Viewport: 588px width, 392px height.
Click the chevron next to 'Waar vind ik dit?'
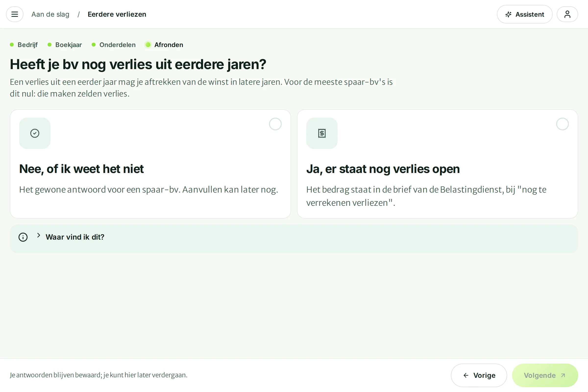point(38,235)
